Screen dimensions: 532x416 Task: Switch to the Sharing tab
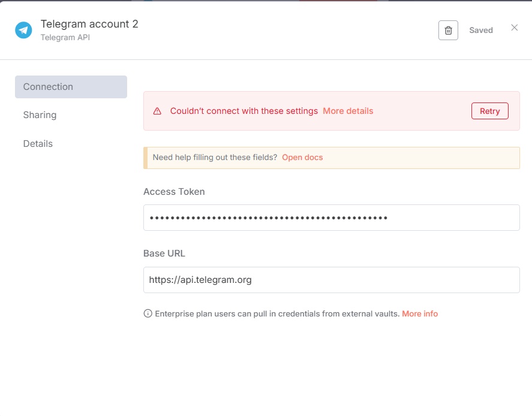pos(40,114)
